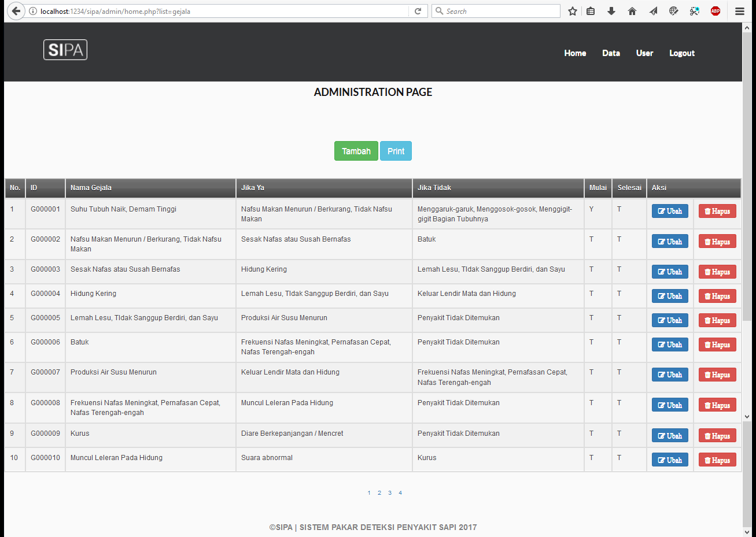Open the Data navigation menu
The width and height of the screenshot is (756, 537).
[611, 53]
